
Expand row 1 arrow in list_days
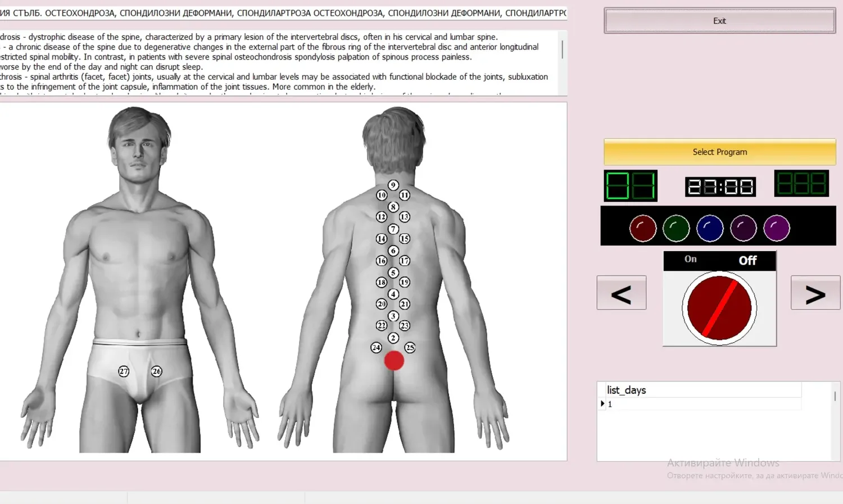602,403
